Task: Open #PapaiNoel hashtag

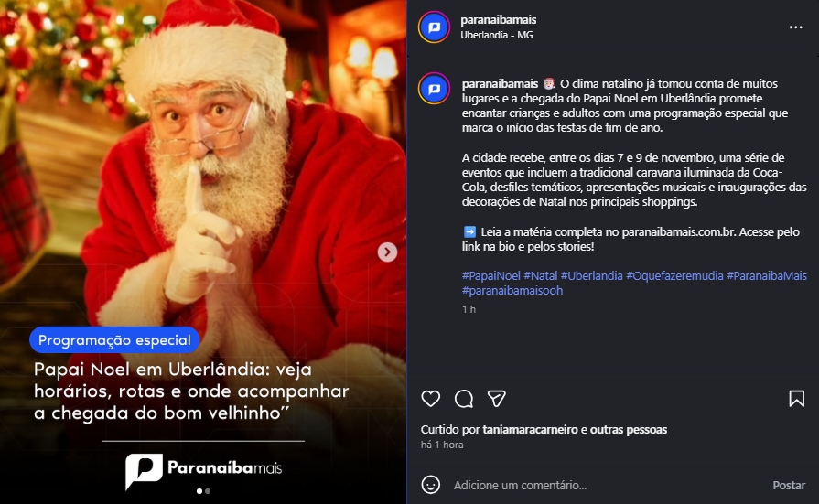Action: point(491,275)
